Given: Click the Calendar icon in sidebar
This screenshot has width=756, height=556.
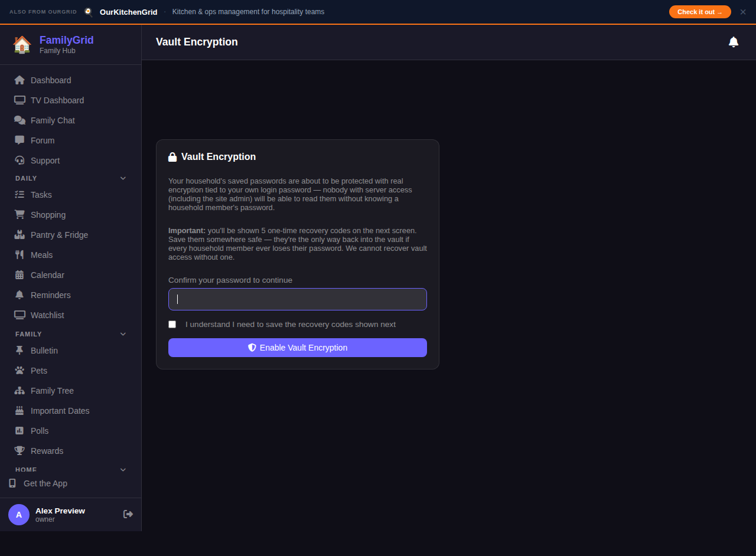Looking at the screenshot, I should (19, 275).
